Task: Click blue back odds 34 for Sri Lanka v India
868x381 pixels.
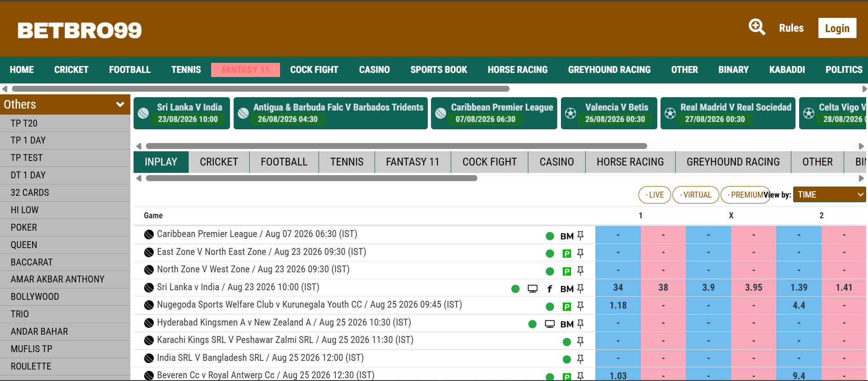Action: pyautogui.click(x=618, y=287)
